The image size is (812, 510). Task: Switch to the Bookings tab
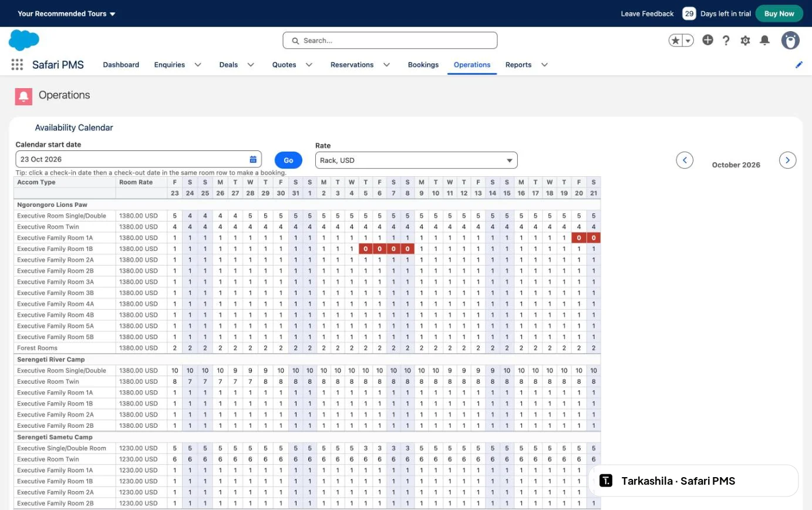[423, 65]
